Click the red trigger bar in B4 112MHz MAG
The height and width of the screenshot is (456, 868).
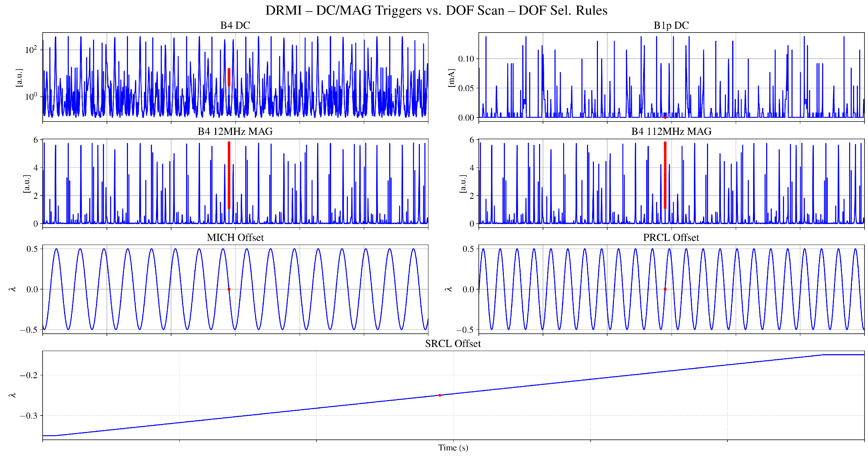coord(665,175)
